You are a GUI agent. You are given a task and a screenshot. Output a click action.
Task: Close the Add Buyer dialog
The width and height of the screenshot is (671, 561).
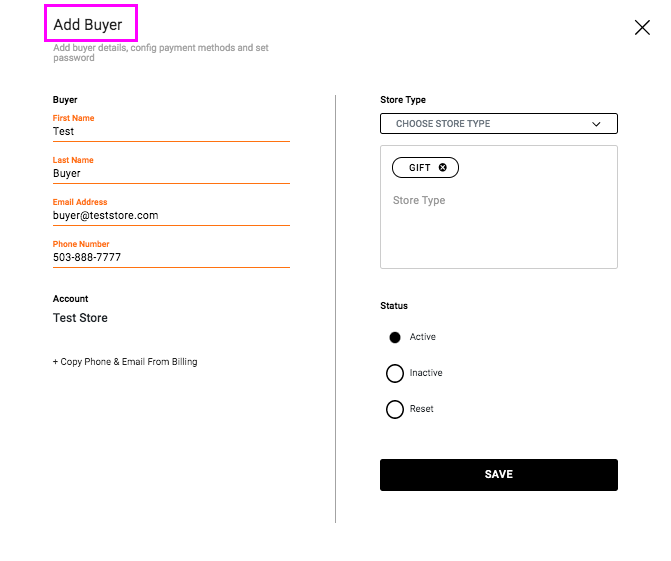point(642,28)
